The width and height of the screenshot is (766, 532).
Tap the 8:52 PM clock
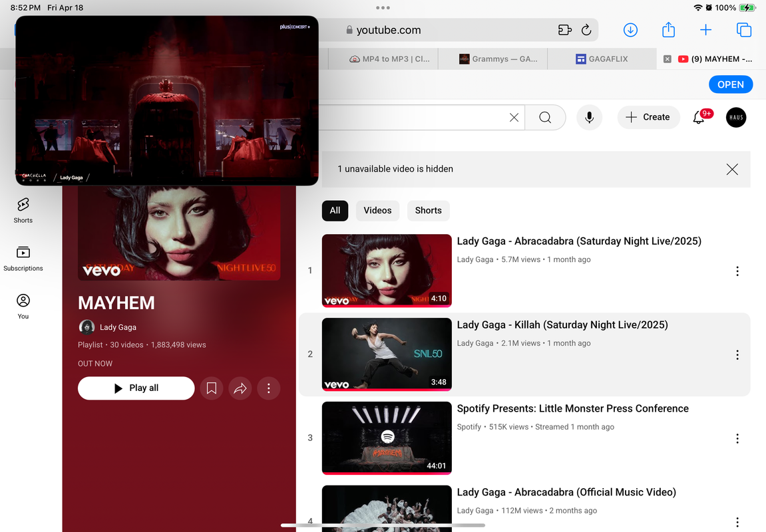click(25, 8)
